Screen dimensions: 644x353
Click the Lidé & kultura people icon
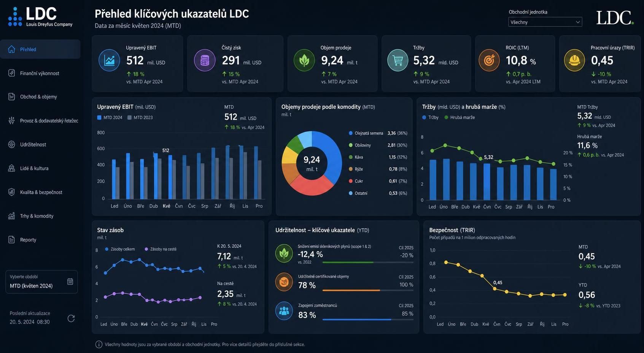[x=11, y=168]
